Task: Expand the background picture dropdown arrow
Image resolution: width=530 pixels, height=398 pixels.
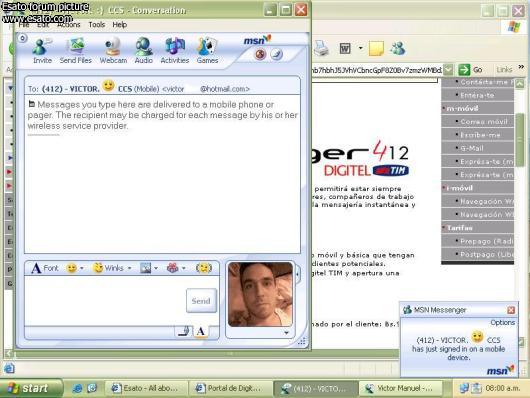Action: click(x=156, y=268)
